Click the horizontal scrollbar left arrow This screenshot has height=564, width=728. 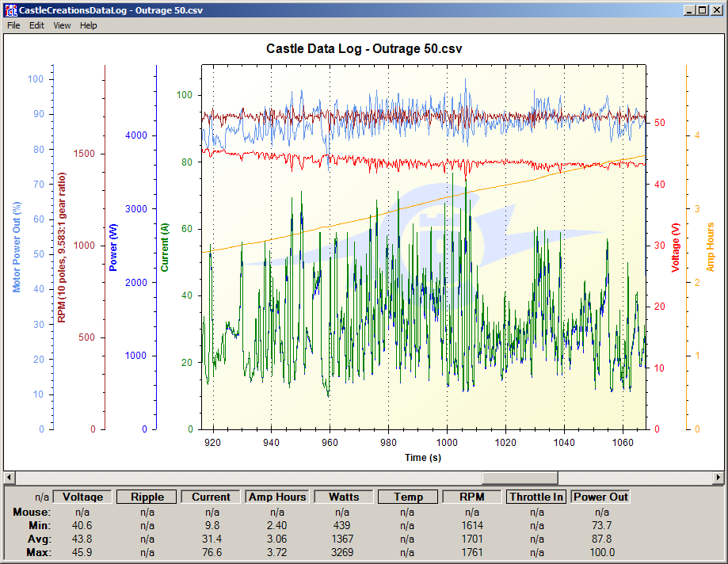click(x=9, y=477)
